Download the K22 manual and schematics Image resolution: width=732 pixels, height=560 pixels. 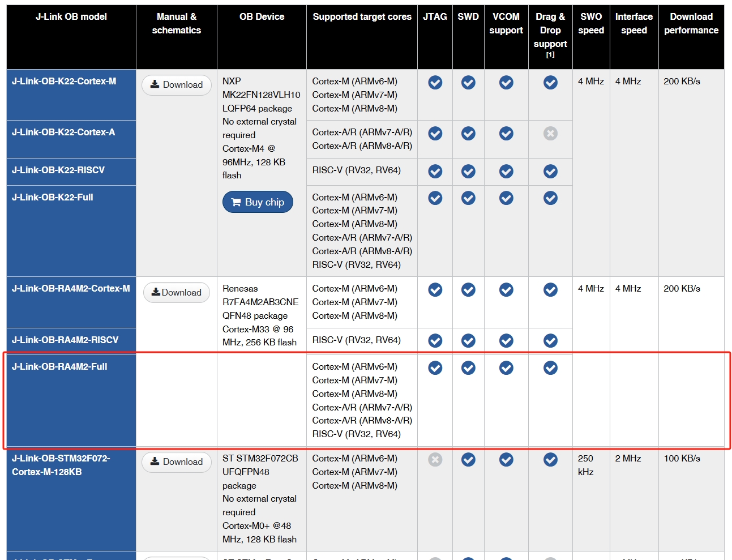click(177, 85)
